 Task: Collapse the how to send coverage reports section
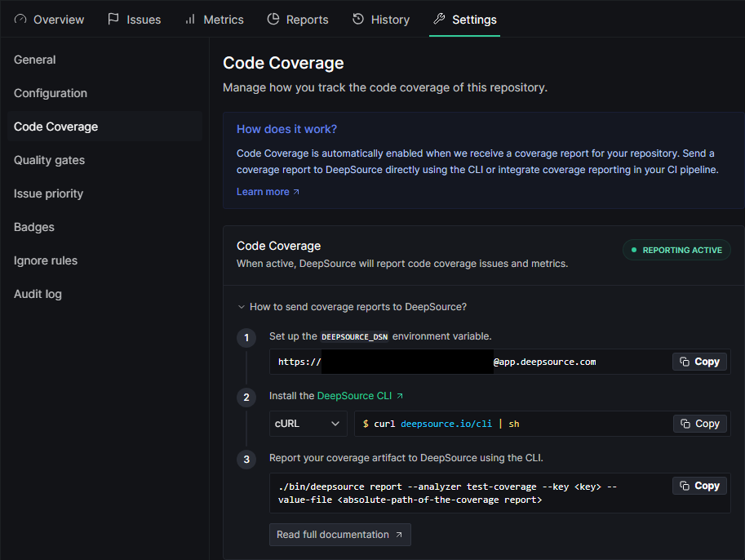pyautogui.click(x=352, y=307)
